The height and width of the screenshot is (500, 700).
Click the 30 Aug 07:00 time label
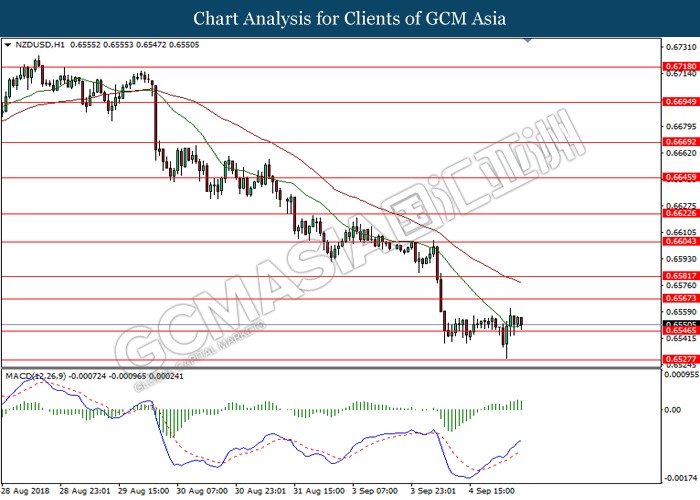[202, 491]
